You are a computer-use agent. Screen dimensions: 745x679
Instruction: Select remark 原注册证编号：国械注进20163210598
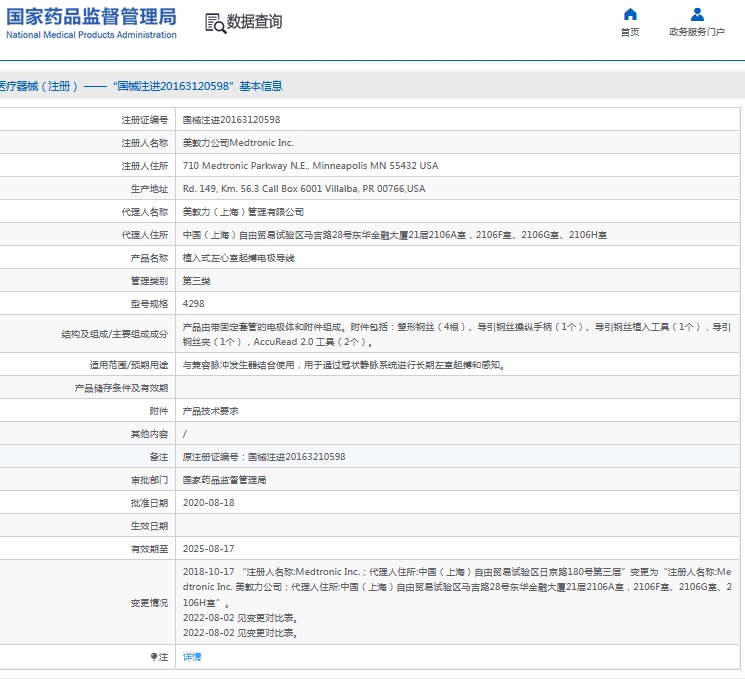[264, 457]
